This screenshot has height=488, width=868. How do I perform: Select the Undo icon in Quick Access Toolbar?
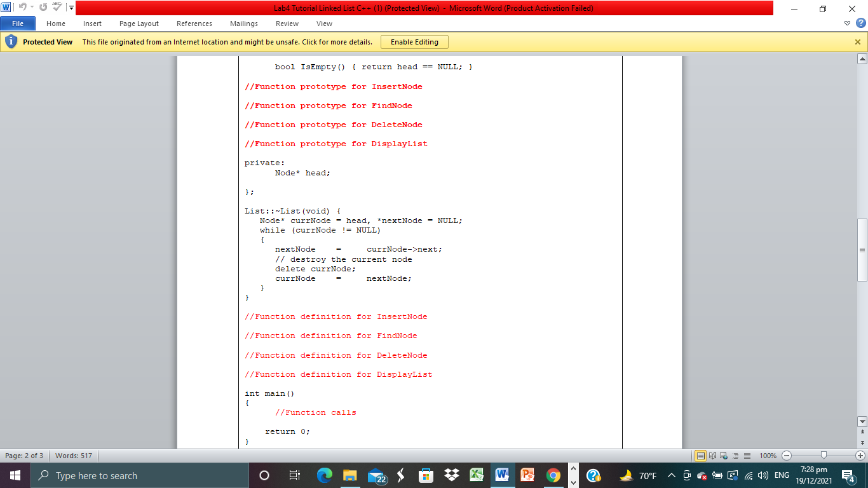(x=23, y=7)
